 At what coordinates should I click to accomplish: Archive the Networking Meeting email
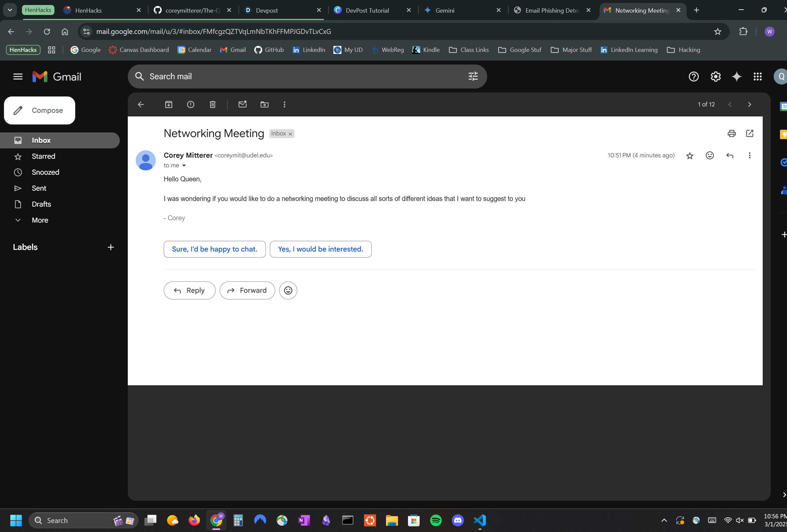[x=168, y=105]
